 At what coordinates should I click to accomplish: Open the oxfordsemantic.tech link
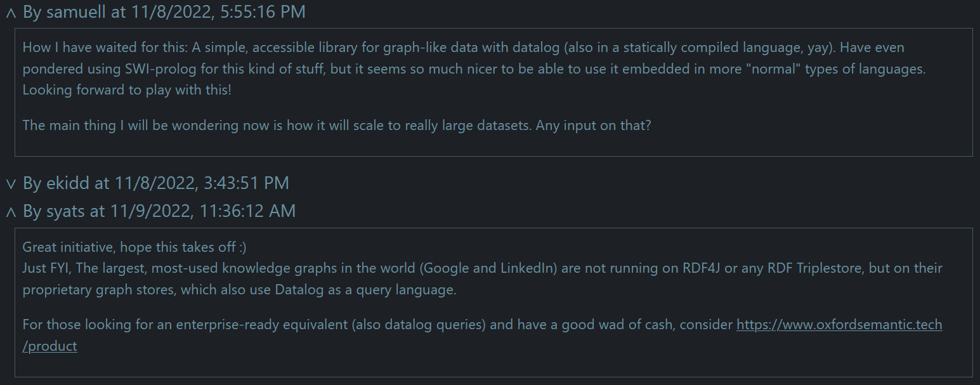pos(839,325)
